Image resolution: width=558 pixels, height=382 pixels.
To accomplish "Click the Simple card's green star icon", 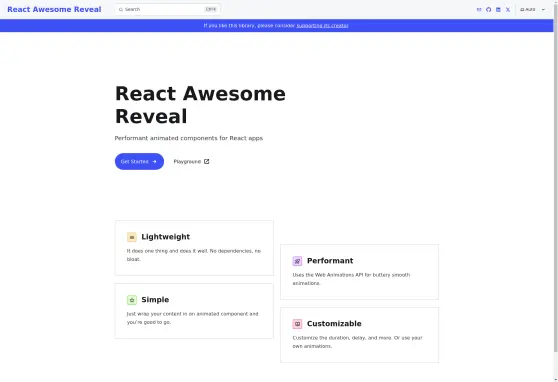I will click(132, 300).
